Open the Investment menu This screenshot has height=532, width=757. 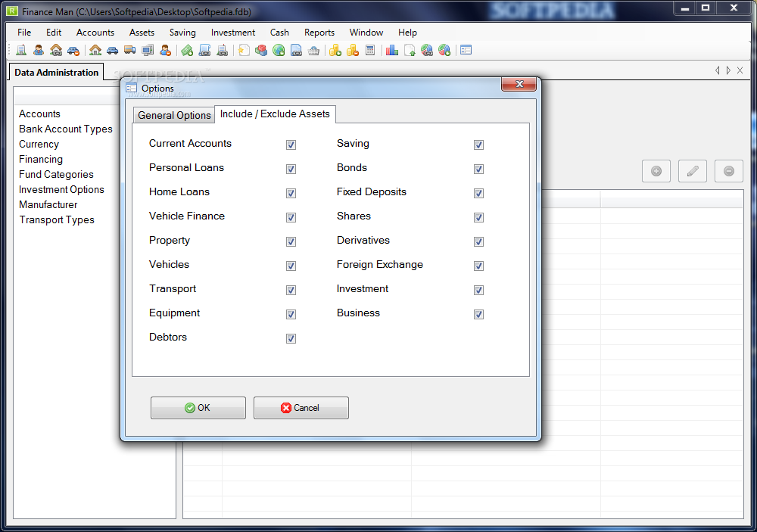tap(232, 33)
